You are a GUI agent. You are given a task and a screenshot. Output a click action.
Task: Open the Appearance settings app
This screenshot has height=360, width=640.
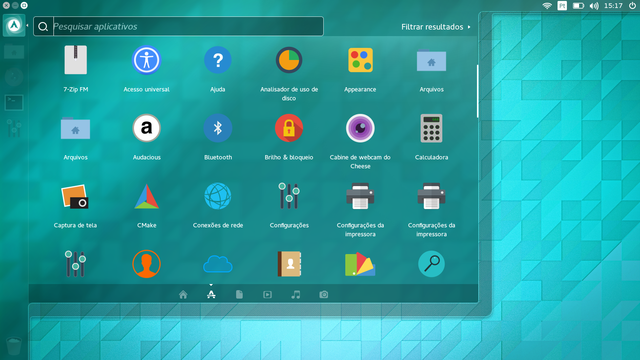pos(360,60)
